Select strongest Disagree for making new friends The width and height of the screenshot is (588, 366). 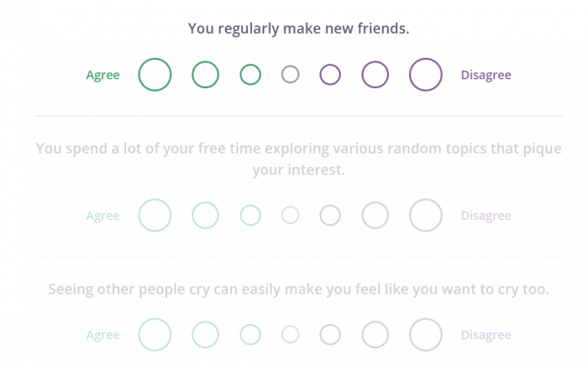coord(426,75)
